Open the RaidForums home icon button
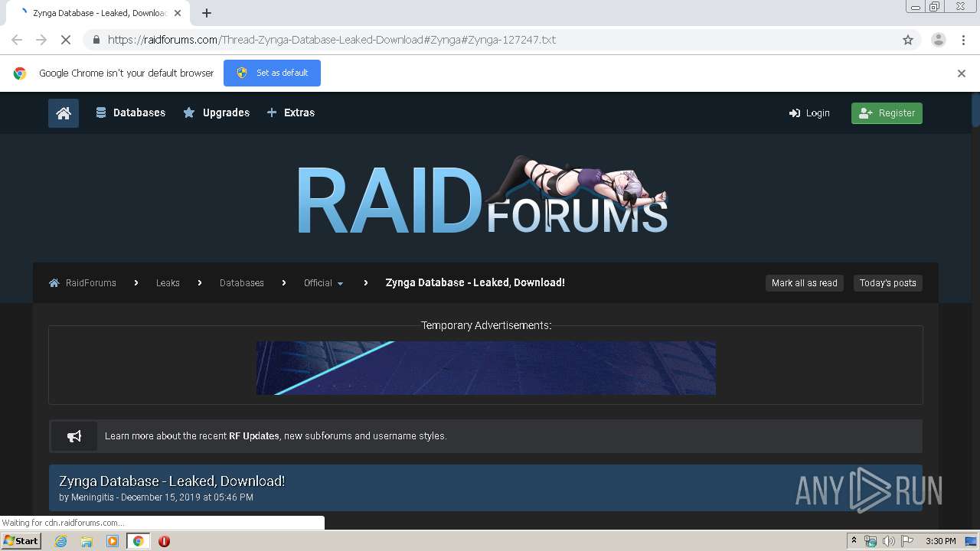 click(64, 113)
